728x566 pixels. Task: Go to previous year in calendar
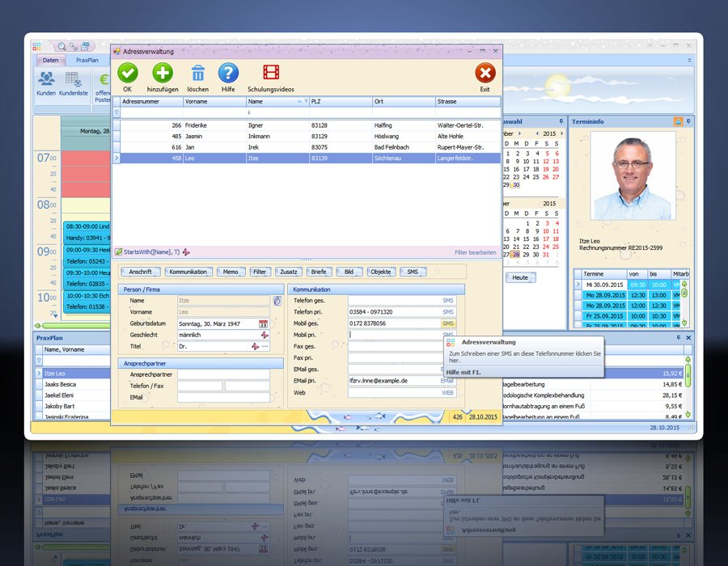pyautogui.click(x=537, y=133)
